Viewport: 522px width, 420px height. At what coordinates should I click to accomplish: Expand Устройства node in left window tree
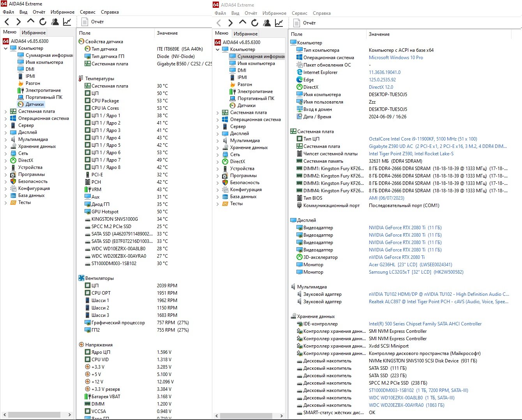point(5,167)
